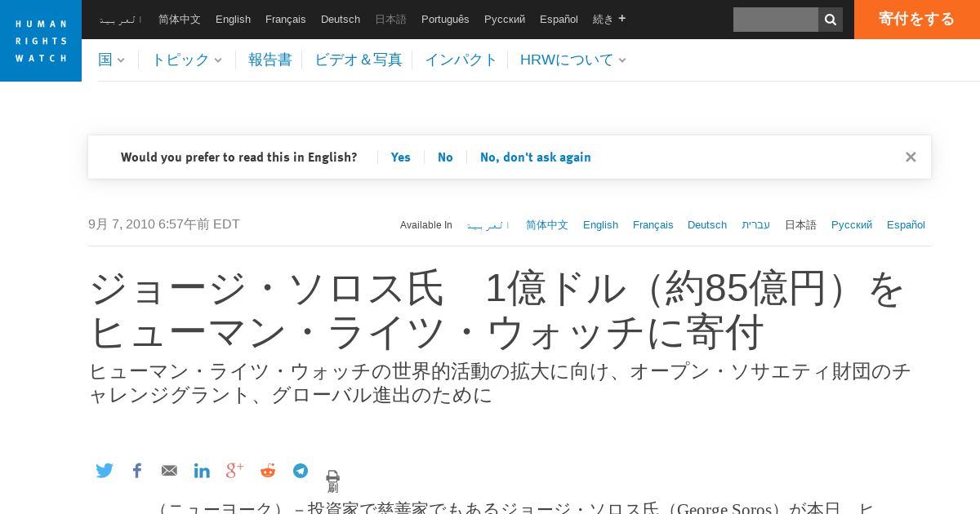Share article on Facebook
The width and height of the screenshot is (980, 514).
pyautogui.click(x=137, y=471)
